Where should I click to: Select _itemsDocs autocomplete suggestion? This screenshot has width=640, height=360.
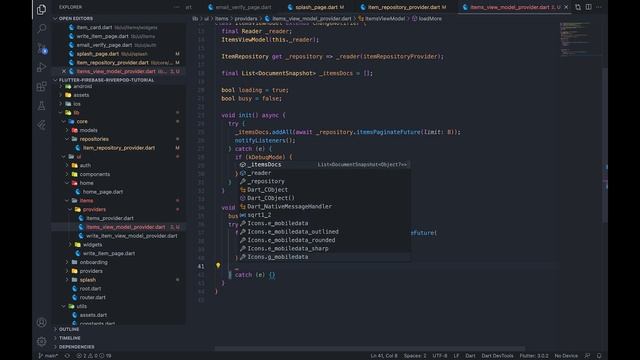coord(324,164)
